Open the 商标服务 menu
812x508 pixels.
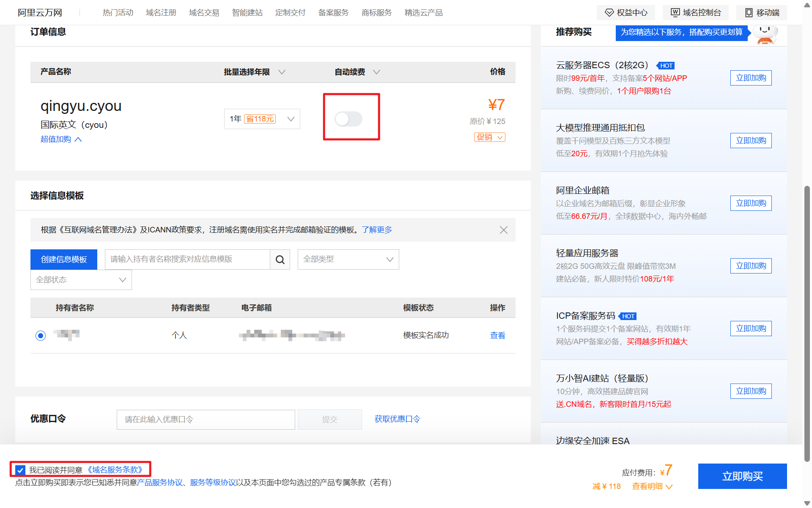coord(377,13)
